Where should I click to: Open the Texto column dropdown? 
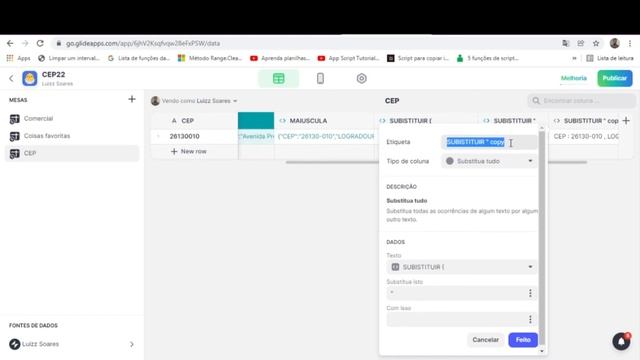[461, 267]
